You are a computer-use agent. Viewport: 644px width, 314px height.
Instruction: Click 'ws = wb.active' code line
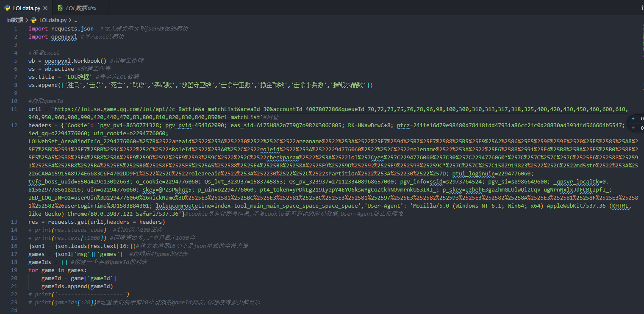(51, 69)
